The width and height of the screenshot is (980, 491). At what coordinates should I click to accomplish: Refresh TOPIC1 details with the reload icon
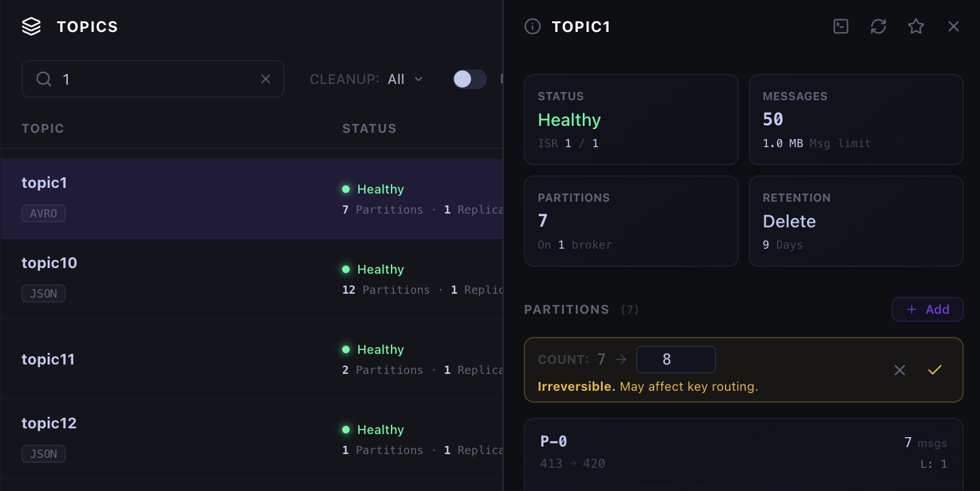pos(878,26)
